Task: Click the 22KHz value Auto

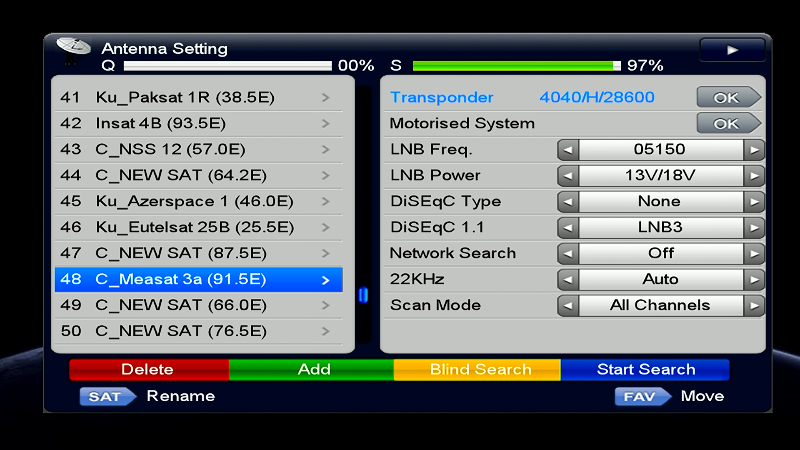Action: 661,280
